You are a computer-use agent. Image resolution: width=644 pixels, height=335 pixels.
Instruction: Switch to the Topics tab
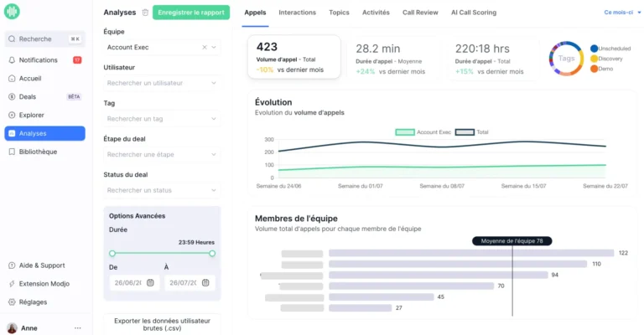point(339,13)
